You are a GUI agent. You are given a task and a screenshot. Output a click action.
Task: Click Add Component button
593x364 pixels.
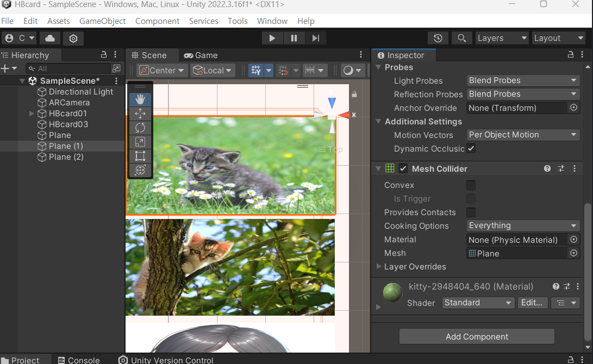pyautogui.click(x=477, y=336)
